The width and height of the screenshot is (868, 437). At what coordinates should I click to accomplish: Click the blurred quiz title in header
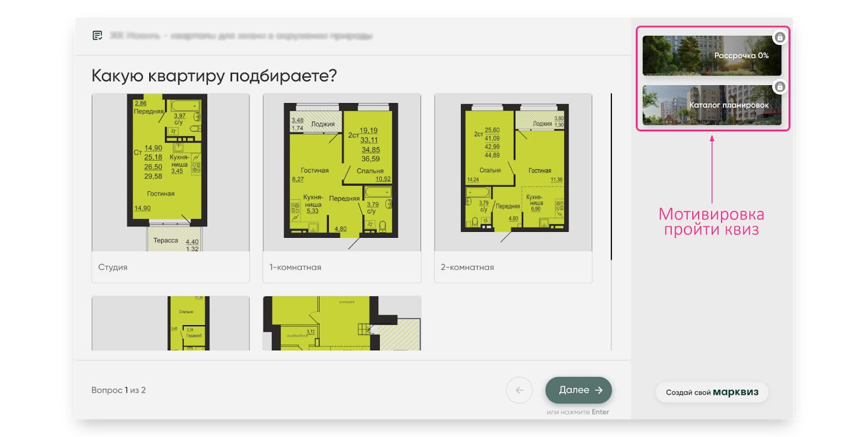coord(241,36)
